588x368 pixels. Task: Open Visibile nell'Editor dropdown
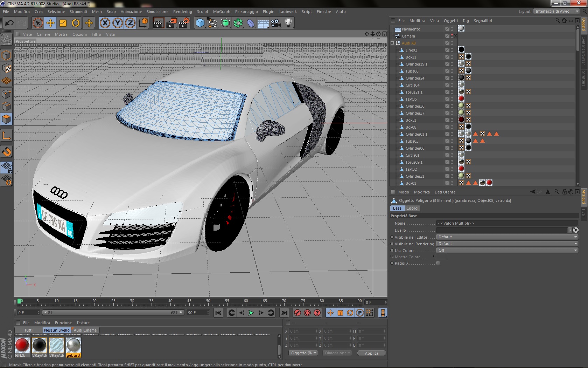(x=507, y=237)
